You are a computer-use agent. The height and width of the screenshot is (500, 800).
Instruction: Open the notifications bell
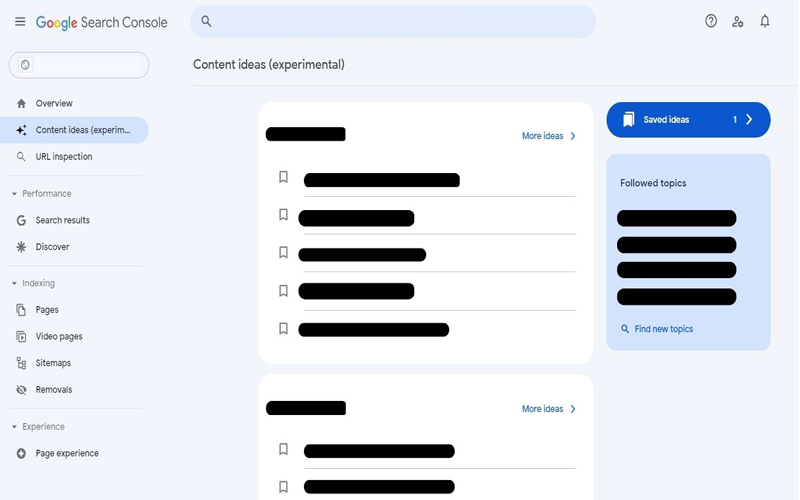point(764,21)
